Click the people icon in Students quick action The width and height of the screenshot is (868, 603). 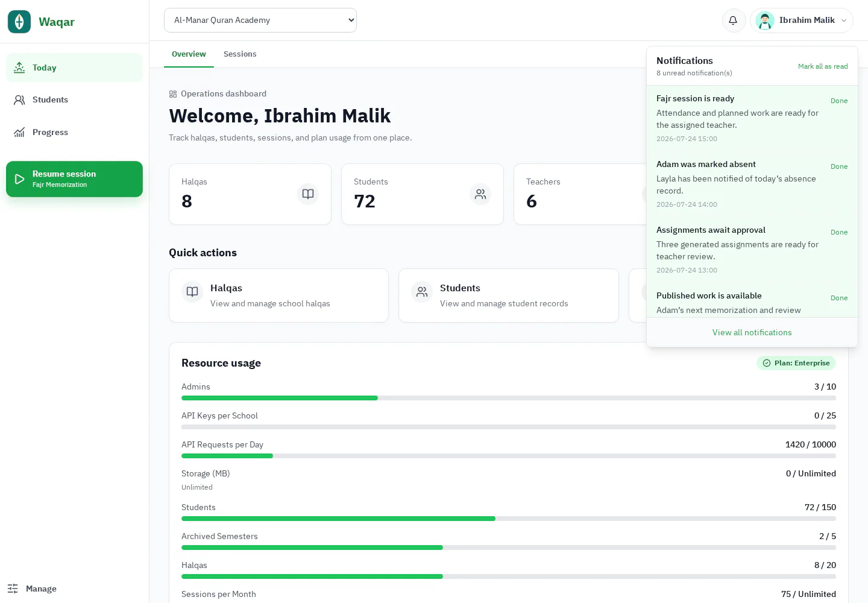[x=422, y=292]
